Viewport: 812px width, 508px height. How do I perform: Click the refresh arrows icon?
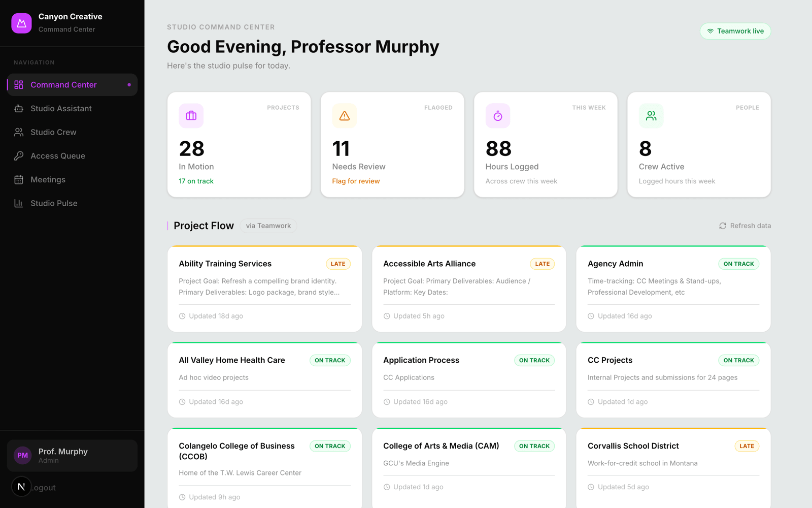723,226
